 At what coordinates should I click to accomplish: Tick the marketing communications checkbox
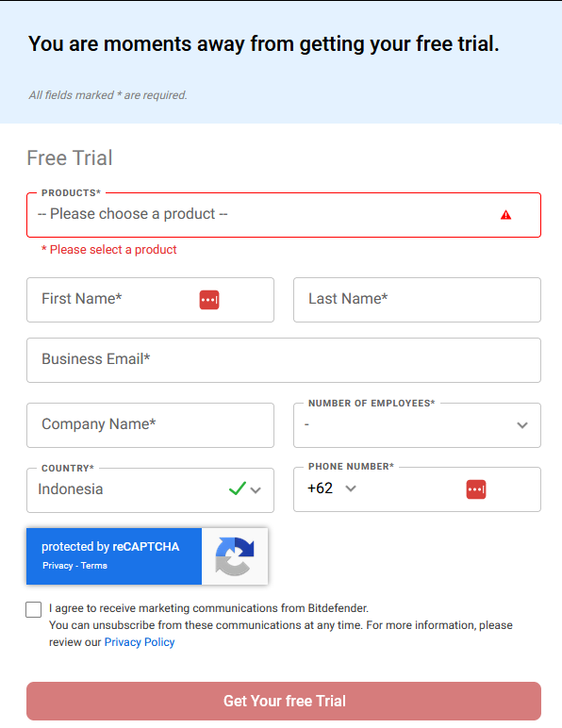[33, 609]
